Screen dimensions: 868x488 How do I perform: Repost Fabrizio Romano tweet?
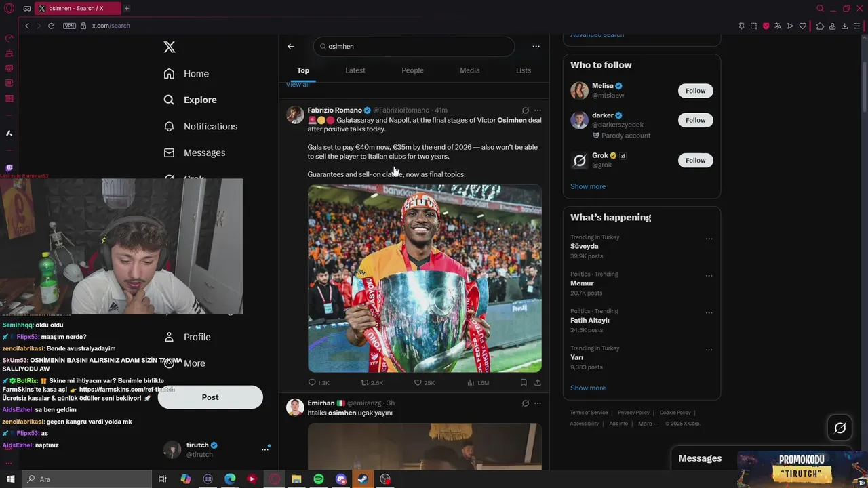click(373, 383)
